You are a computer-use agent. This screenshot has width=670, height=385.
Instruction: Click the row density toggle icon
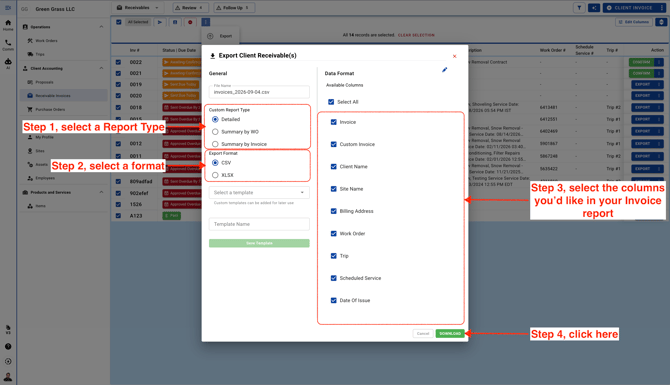click(661, 22)
